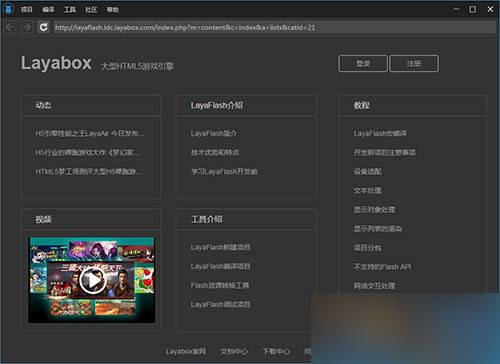This screenshot has width=500, height=364.
Task: Minimize the application window
Action: click(456, 9)
